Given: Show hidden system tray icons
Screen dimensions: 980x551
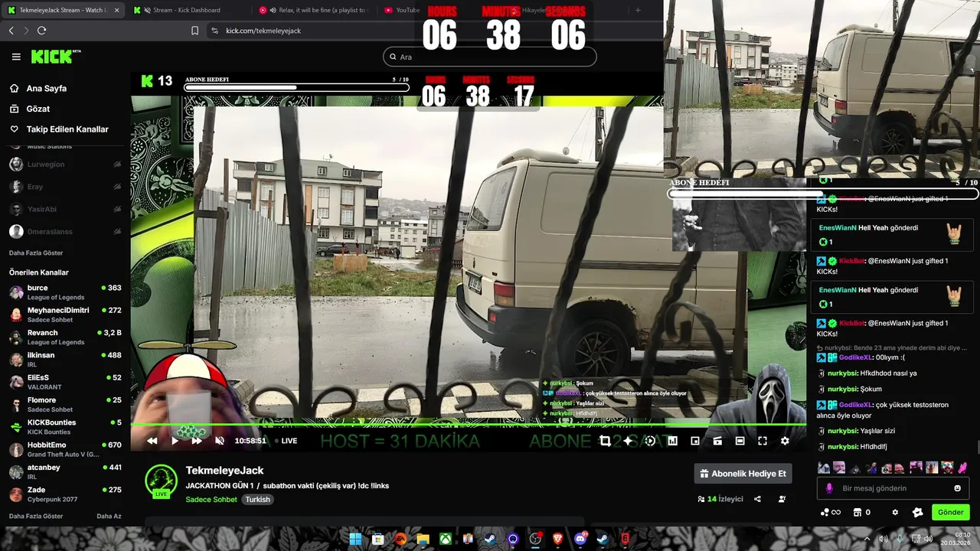Looking at the screenshot, I should pos(867,539).
